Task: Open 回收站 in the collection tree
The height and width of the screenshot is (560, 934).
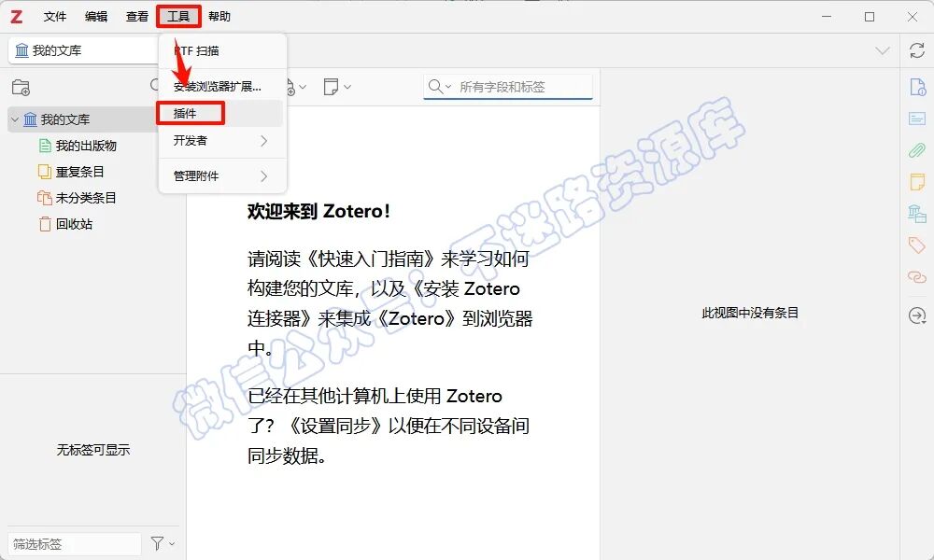Action: (74, 224)
